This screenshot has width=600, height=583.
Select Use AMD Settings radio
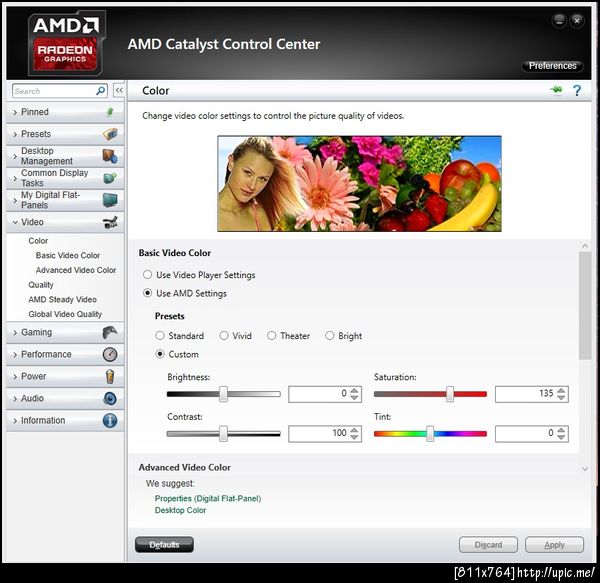[147, 293]
